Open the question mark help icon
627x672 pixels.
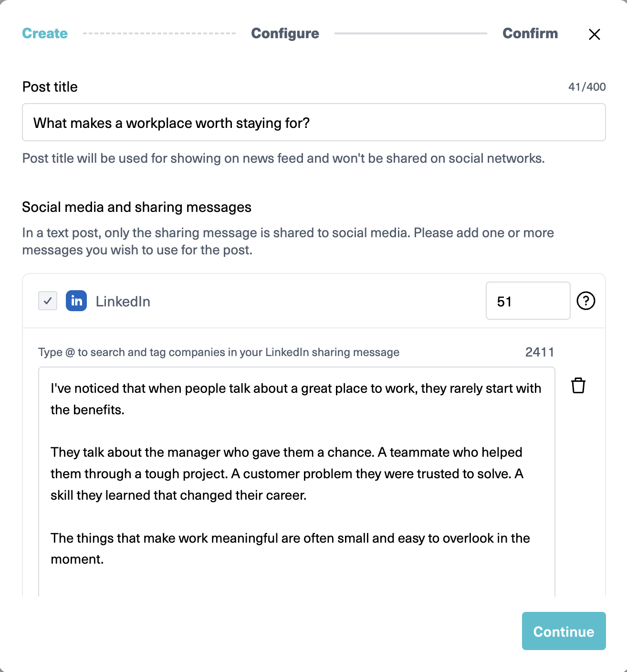586,301
